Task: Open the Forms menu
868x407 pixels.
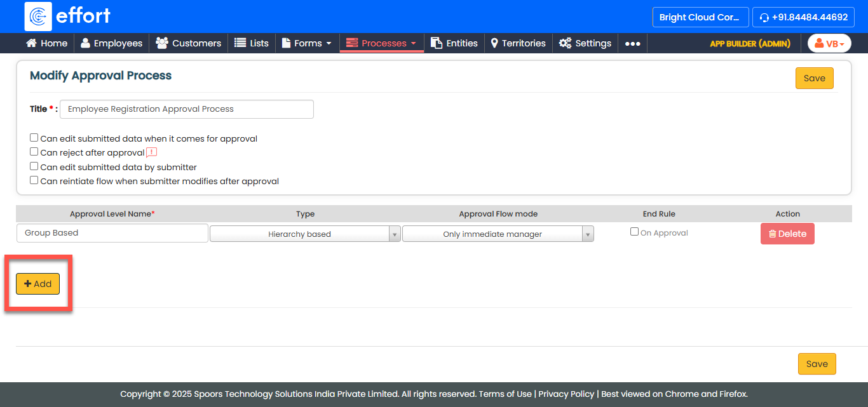Action: coord(307,43)
